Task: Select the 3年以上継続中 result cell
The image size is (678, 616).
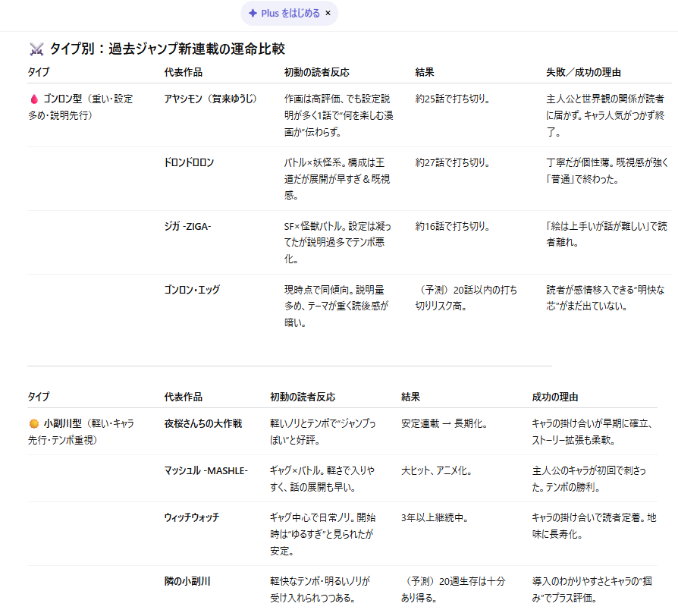Action: point(434,517)
